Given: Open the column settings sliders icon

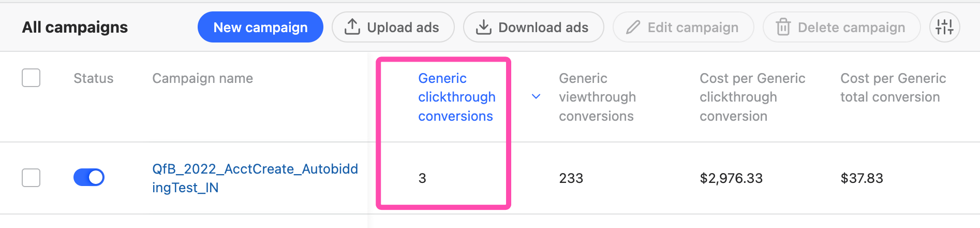Looking at the screenshot, I should [x=945, y=27].
